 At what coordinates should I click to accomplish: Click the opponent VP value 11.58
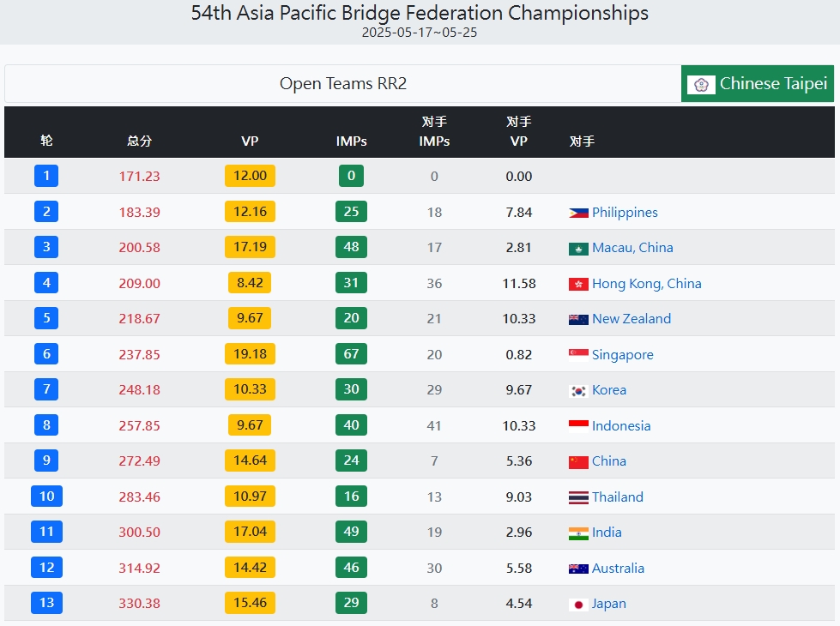coord(519,283)
